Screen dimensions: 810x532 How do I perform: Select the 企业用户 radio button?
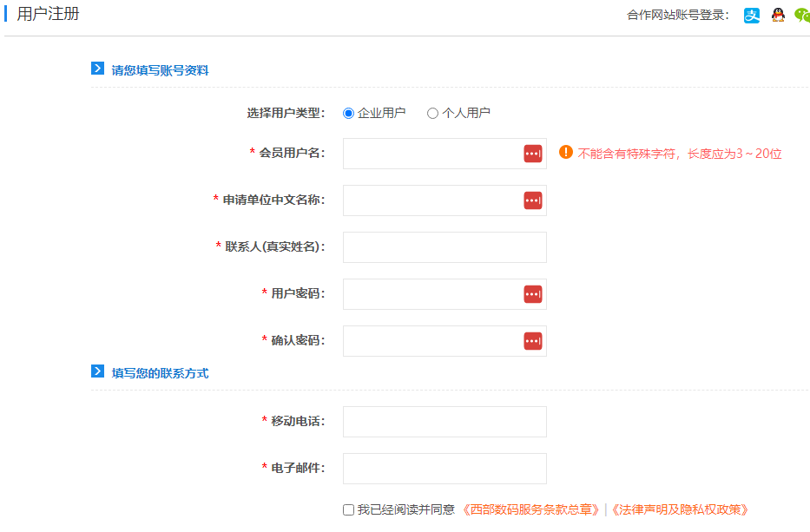click(349, 113)
